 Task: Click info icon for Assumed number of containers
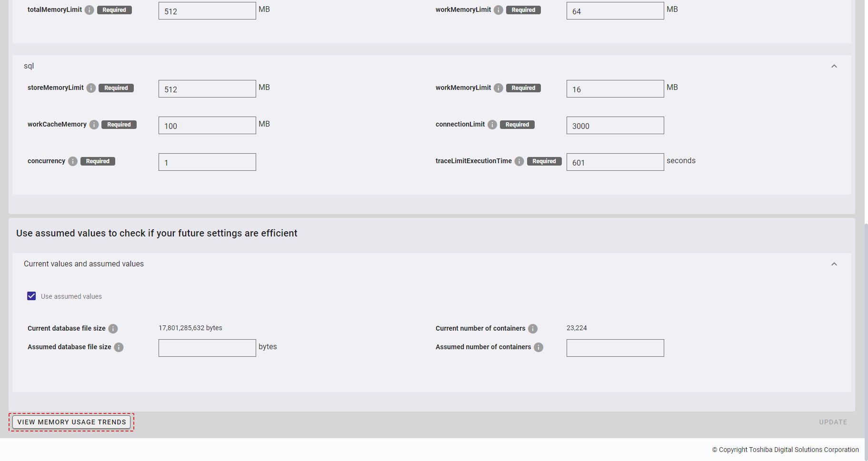(539, 347)
